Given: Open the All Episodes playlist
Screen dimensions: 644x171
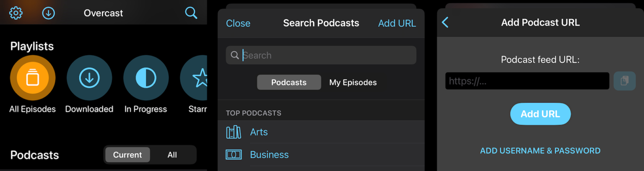Looking at the screenshot, I should 33,78.
